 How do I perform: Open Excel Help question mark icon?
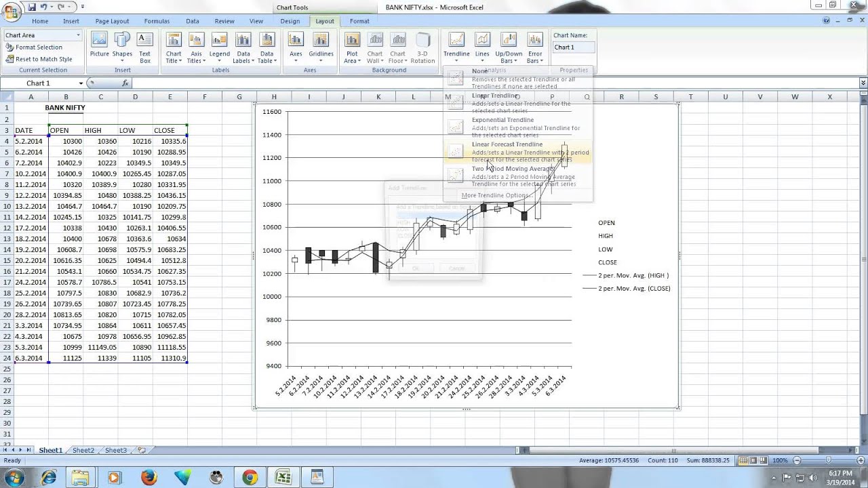coord(826,21)
